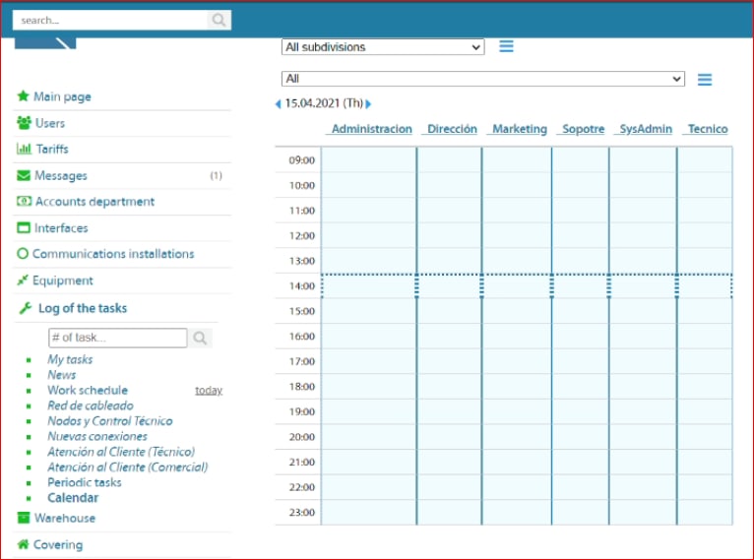Click the star icon beside Main page
The width and height of the screenshot is (754, 560).
23,96
